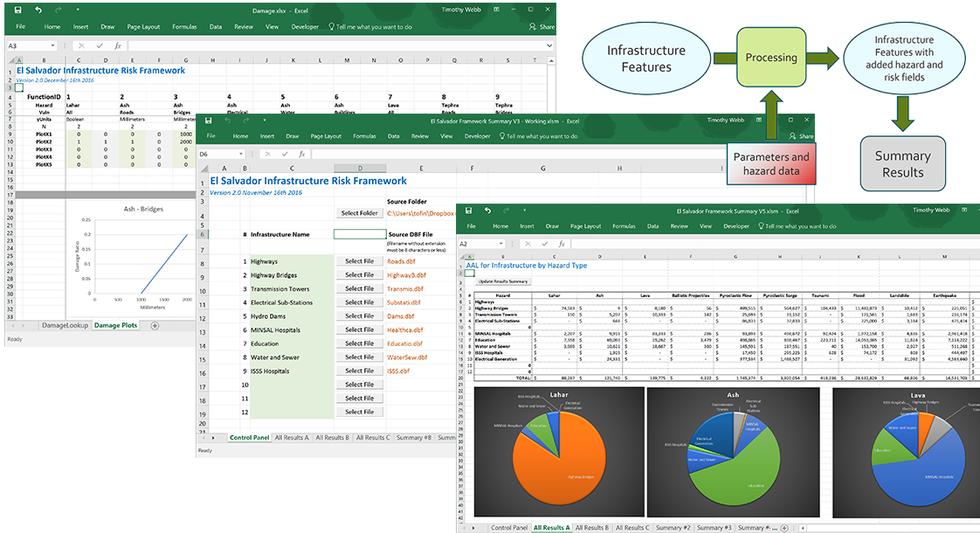Click Insert Function fx in Framework Summary V3 window

tap(302, 154)
